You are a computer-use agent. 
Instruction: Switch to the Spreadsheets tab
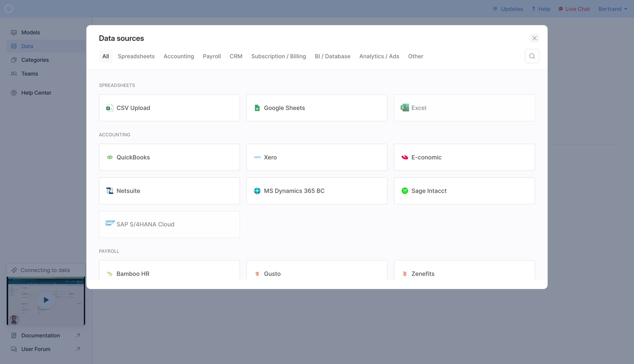click(136, 56)
